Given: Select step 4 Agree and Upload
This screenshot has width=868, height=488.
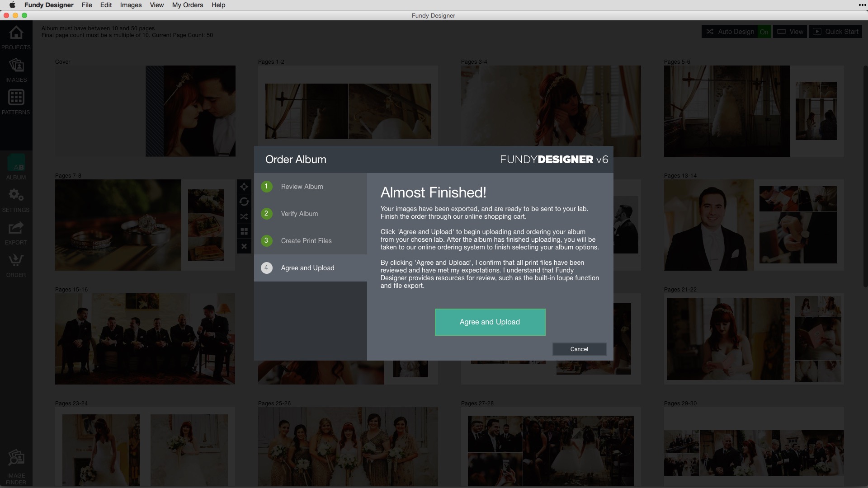Looking at the screenshot, I should tap(311, 268).
